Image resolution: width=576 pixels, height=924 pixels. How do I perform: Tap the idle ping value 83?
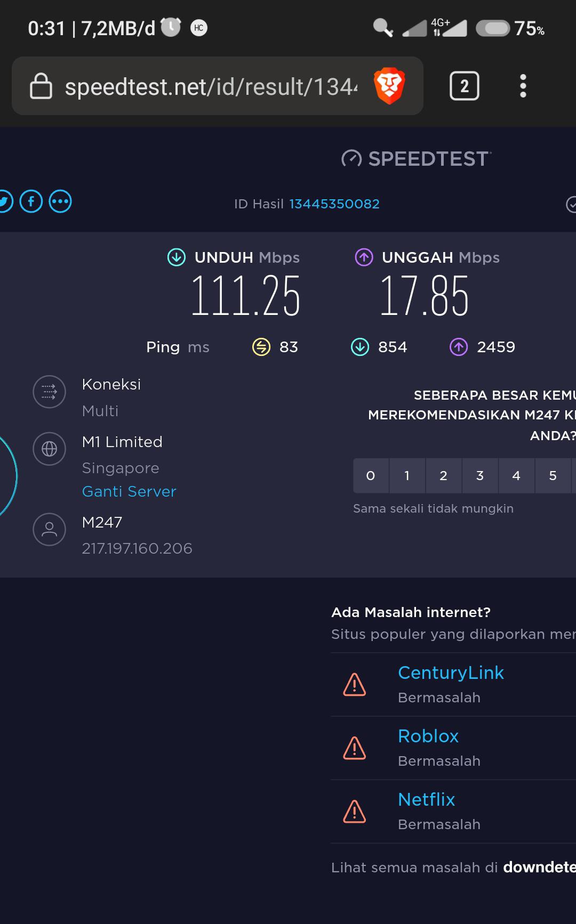pos(289,347)
